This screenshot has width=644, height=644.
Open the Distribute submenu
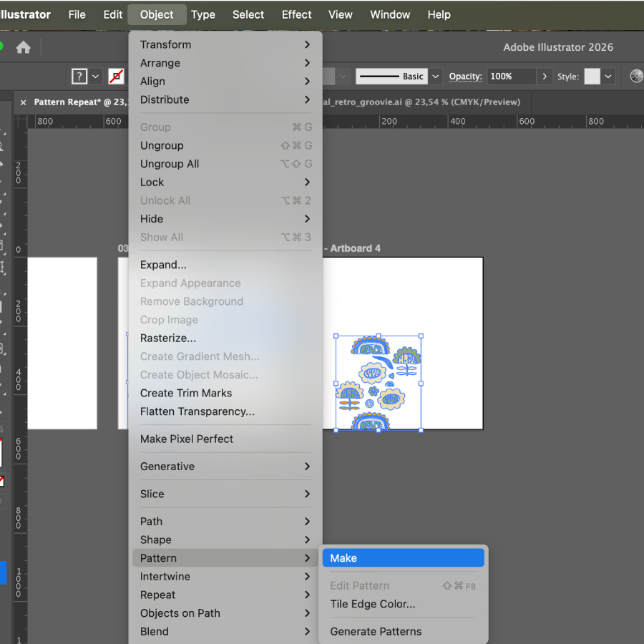click(225, 99)
